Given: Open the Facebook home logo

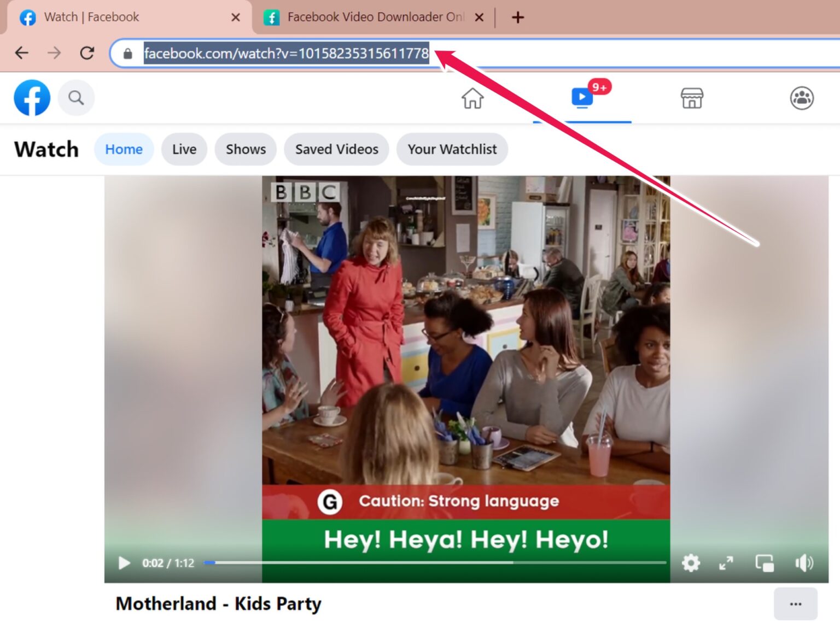Looking at the screenshot, I should [x=32, y=98].
